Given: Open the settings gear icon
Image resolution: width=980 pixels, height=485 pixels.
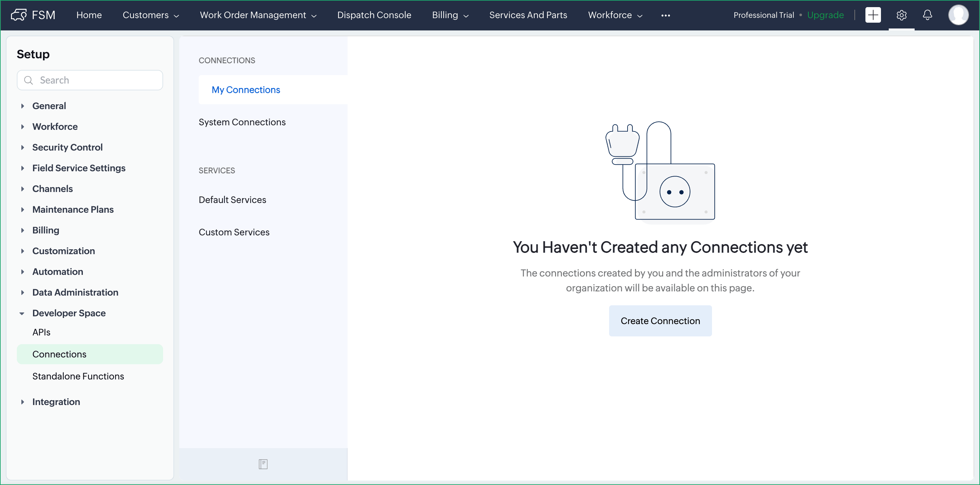Looking at the screenshot, I should pyautogui.click(x=901, y=15).
